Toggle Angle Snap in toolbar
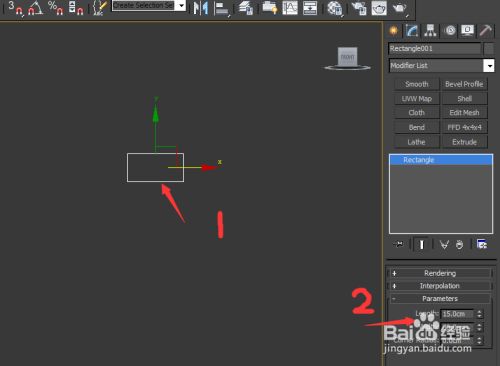This screenshot has height=366, width=500. pos(35,7)
